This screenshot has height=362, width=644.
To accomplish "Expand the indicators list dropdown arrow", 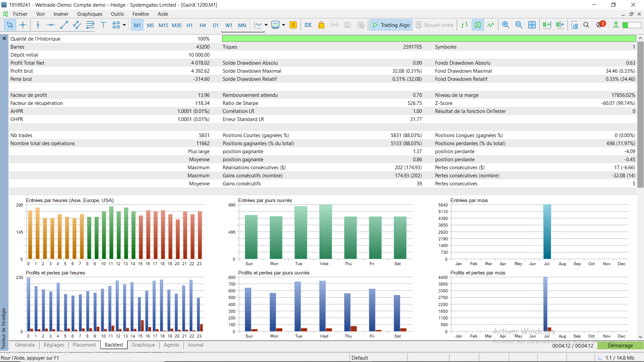I will pos(266,25).
